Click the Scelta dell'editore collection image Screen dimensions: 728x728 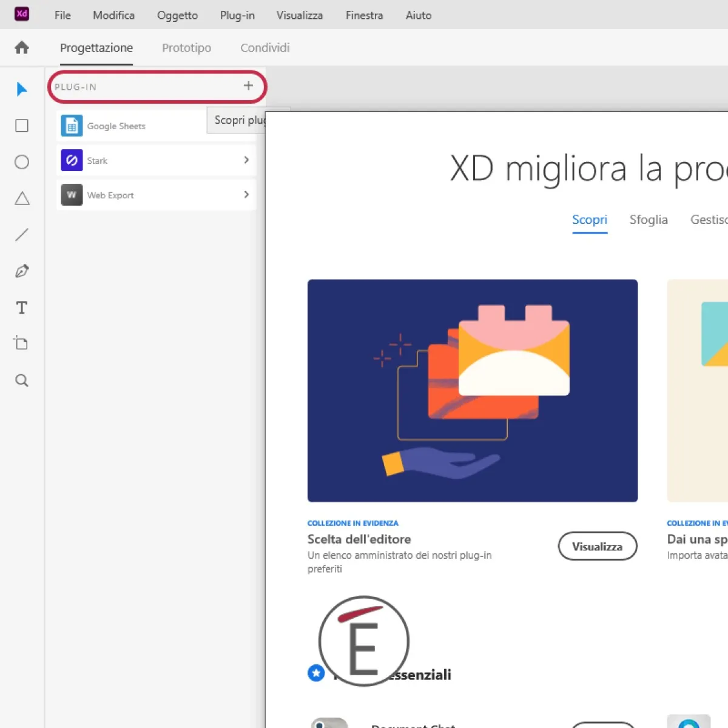click(x=473, y=390)
